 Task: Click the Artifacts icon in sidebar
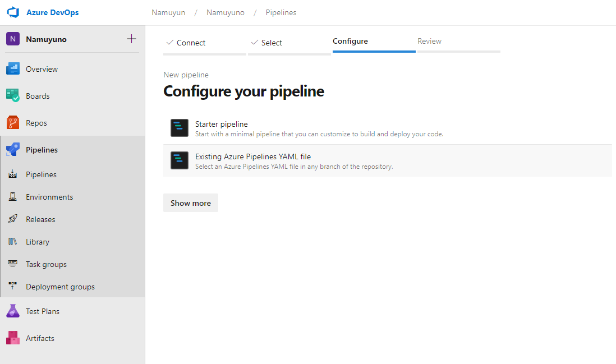coord(13,338)
